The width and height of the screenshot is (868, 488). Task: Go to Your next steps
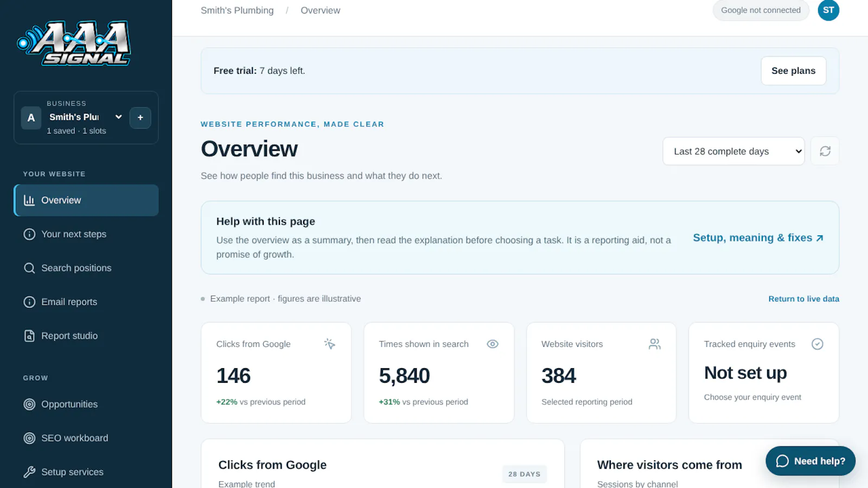point(86,234)
